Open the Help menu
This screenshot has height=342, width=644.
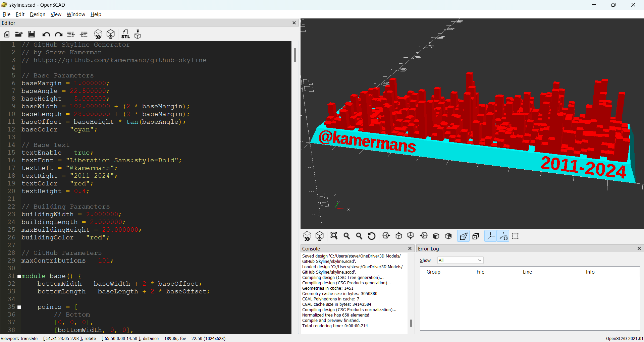click(96, 14)
